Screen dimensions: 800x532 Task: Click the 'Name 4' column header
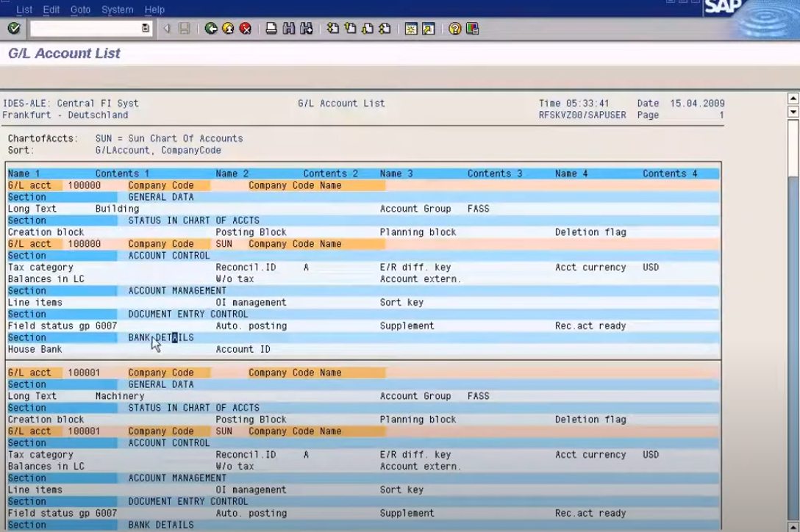pyautogui.click(x=571, y=173)
